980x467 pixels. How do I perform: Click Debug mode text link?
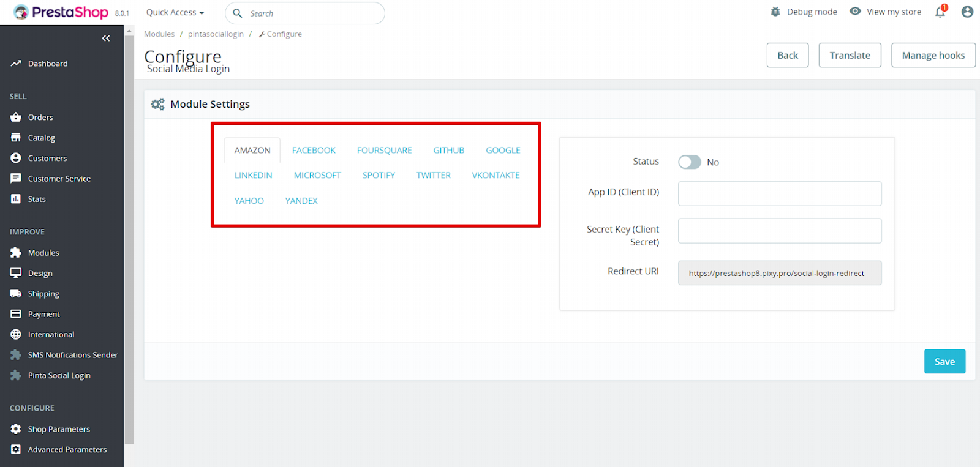tap(812, 12)
